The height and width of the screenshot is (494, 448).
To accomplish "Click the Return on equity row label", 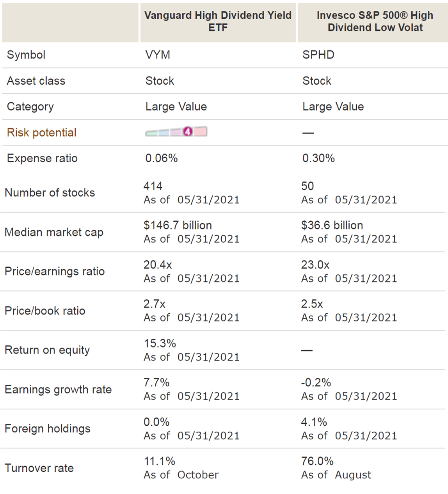I will 47,350.
